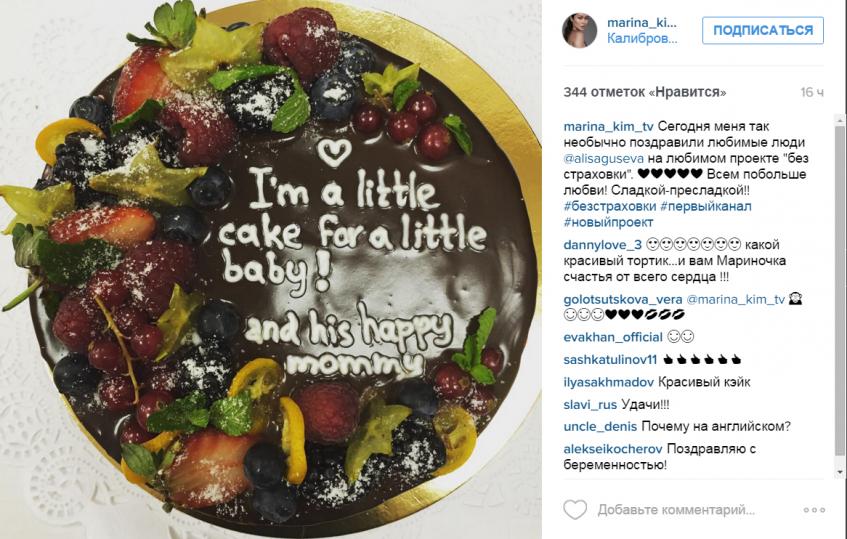847x539 pixels.
Task: Open hashtag #безстраховки
Action: coord(610,206)
